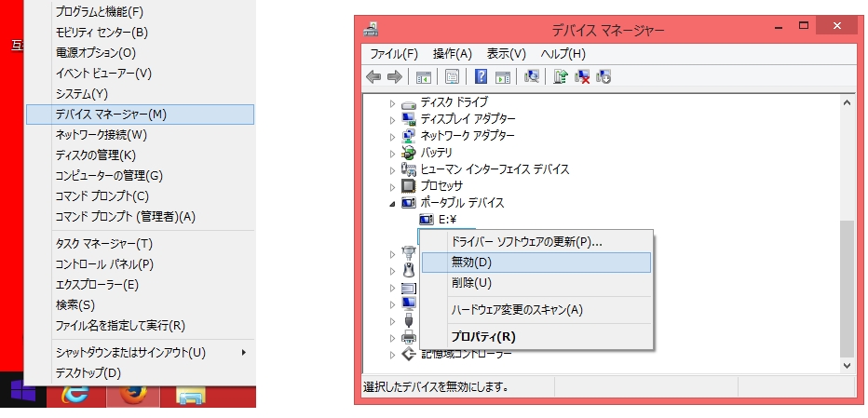Click the ネットワーク アダプター network icon
This screenshot has height=418, width=868.
409,136
